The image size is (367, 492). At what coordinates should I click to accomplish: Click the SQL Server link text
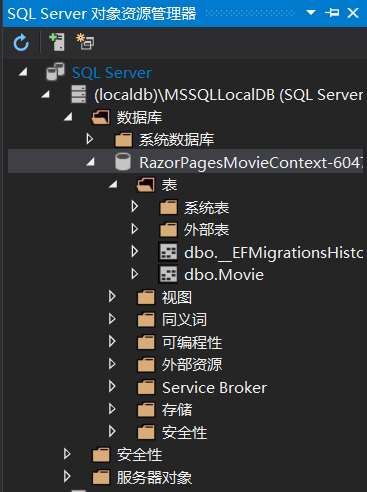(112, 73)
